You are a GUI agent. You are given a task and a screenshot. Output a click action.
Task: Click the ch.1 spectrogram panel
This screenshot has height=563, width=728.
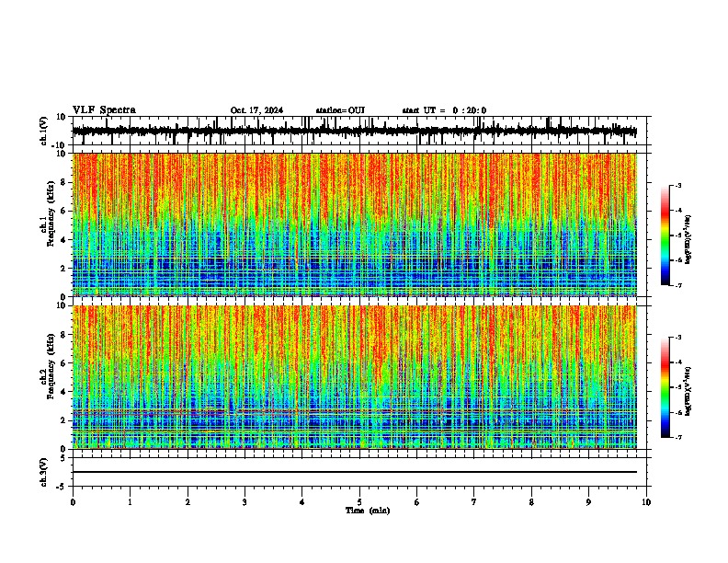point(355,224)
